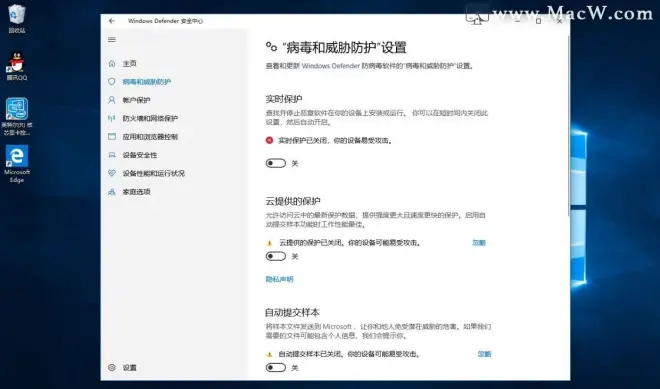Click the person icon for 帐户保护
This screenshot has height=389, width=660.
[112, 100]
